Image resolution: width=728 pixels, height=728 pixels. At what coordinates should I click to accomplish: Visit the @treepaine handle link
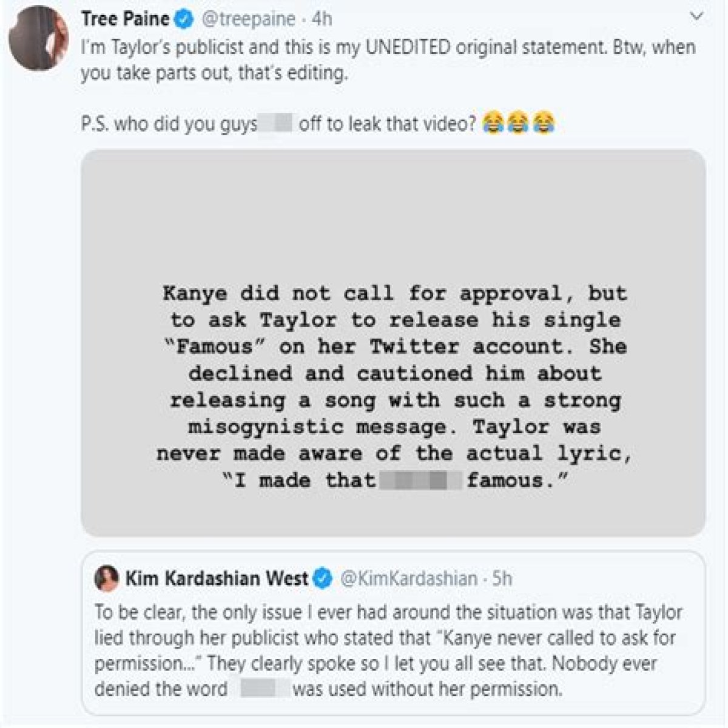tap(249, 19)
